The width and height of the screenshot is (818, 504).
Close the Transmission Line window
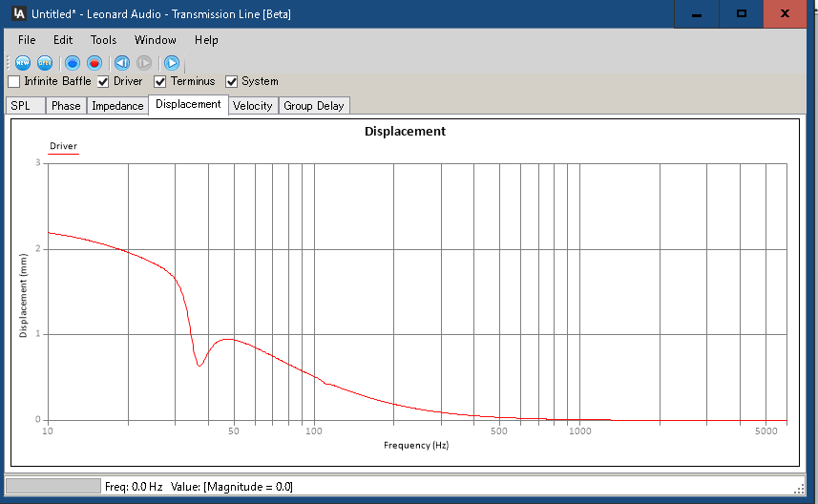tap(785, 14)
